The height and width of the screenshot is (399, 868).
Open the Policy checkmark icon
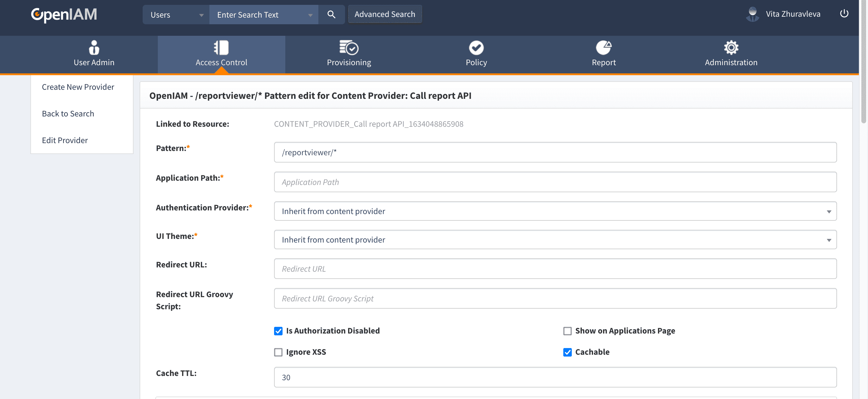(x=476, y=48)
